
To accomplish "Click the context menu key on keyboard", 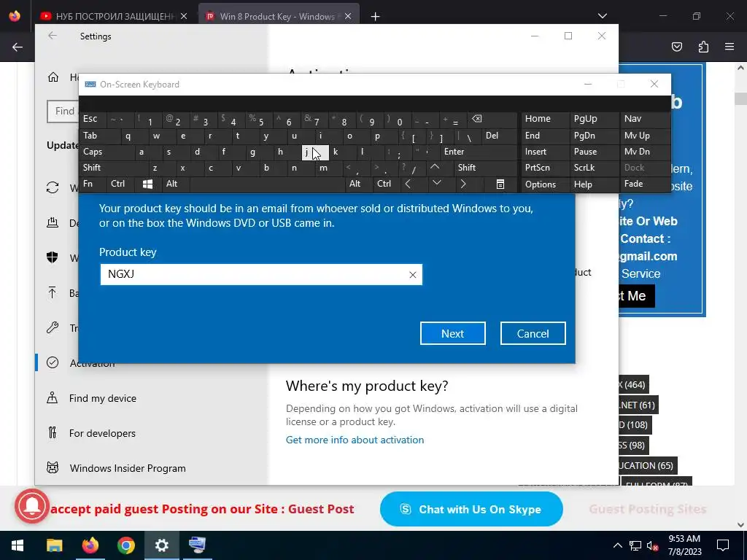I will point(500,184).
